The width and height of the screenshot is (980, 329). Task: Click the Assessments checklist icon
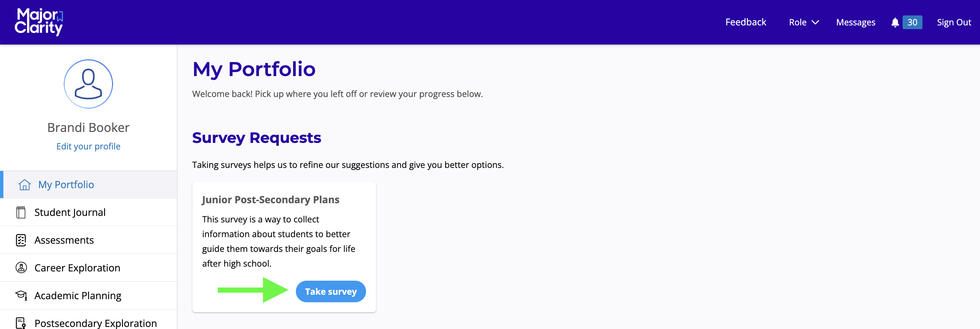coord(21,240)
